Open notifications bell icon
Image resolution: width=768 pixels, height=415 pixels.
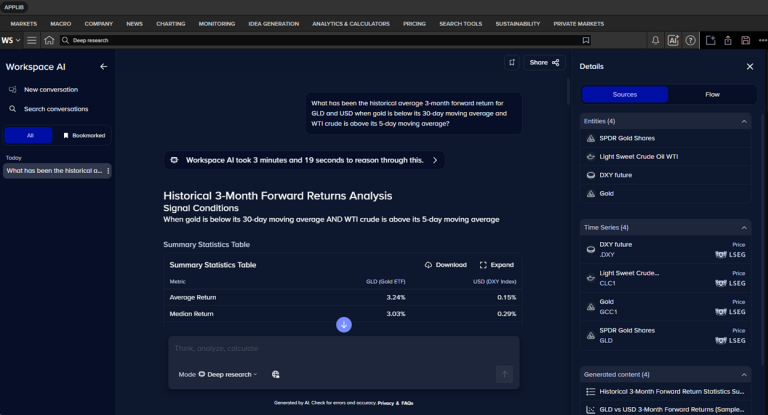pos(655,40)
